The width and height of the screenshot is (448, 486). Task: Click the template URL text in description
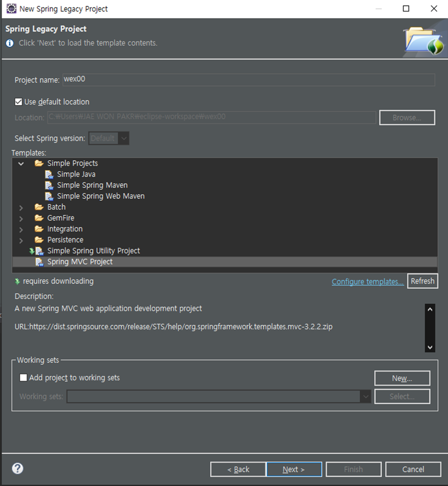(x=174, y=327)
